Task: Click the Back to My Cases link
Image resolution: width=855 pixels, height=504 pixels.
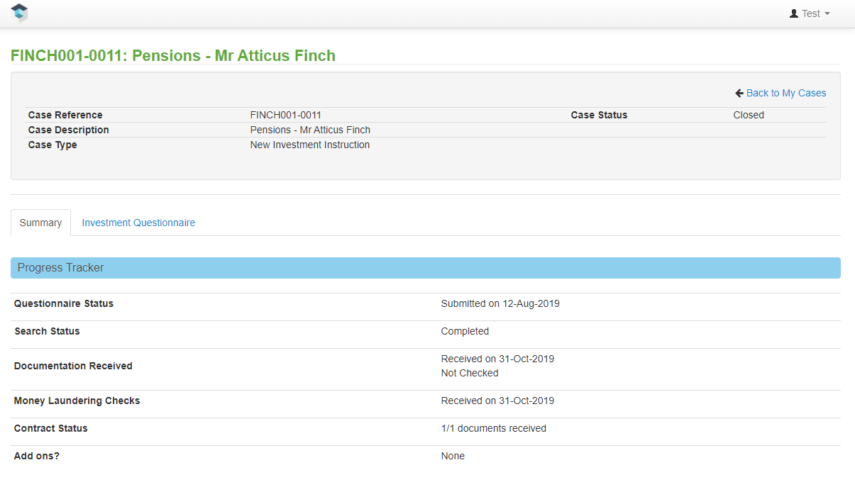Action: [785, 93]
